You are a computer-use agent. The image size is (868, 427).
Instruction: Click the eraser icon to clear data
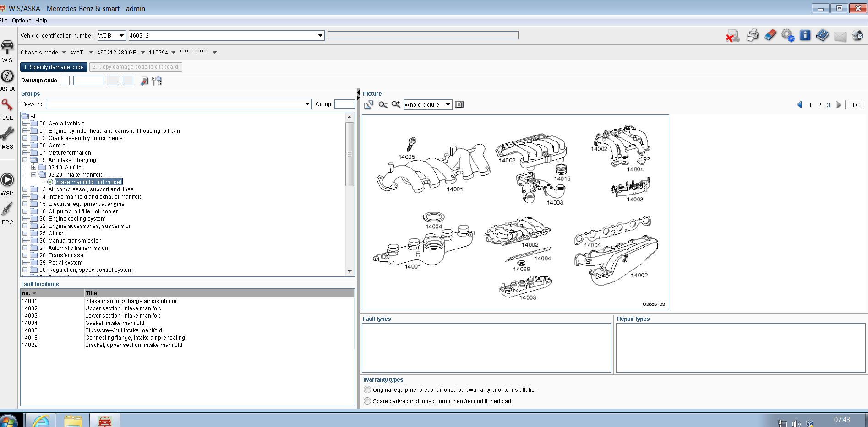(x=770, y=35)
